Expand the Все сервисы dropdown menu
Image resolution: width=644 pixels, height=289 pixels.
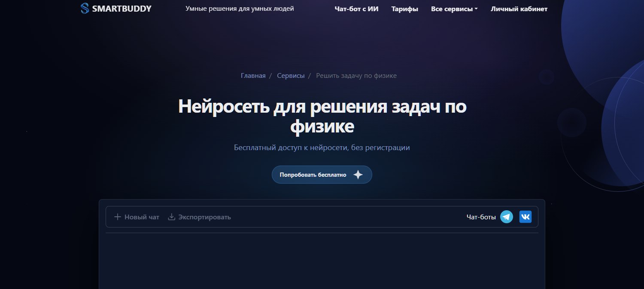(x=454, y=9)
